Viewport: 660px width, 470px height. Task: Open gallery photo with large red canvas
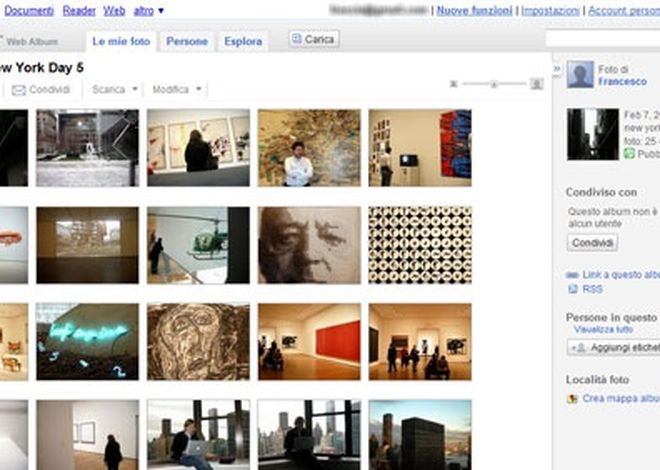[x=309, y=342]
